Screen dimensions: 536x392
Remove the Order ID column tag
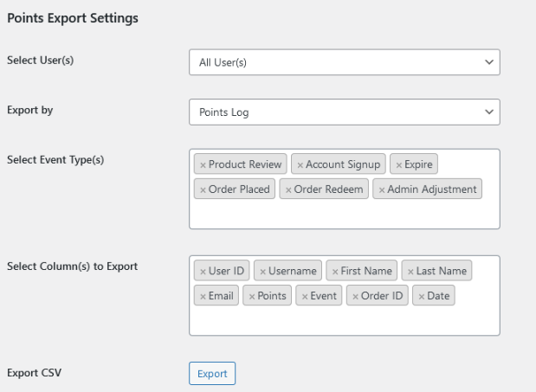pos(355,296)
